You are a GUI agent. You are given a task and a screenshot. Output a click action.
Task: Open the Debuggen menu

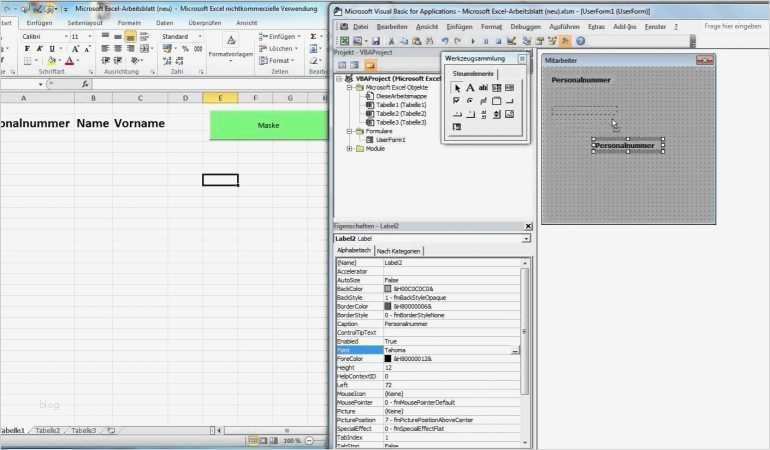(x=525, y=27)
